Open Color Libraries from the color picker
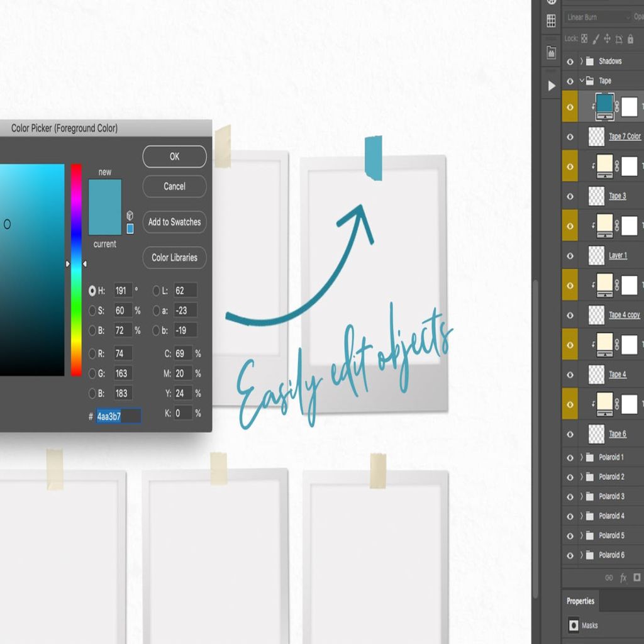 tap(174, 258)
